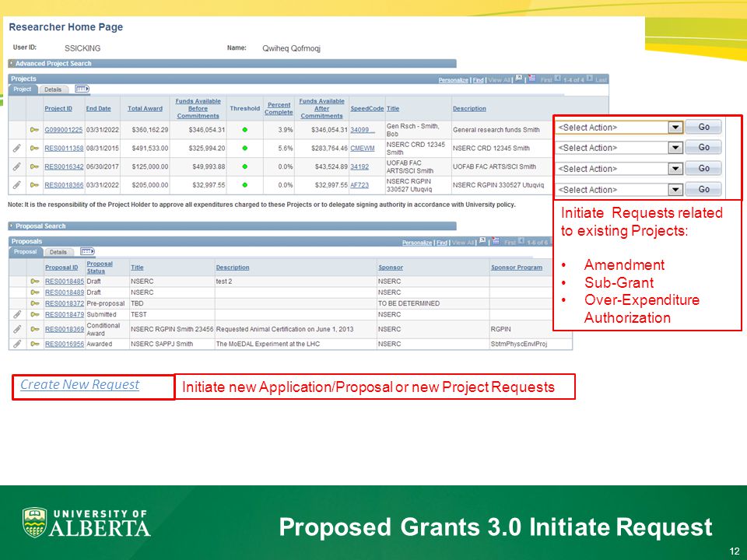Click the key icon for project G099001225

pyautogui.click(x=34, y=130)
